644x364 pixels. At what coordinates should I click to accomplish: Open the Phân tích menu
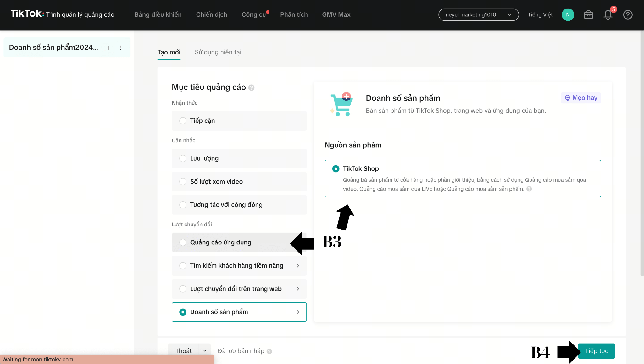(x=294, y=15)
